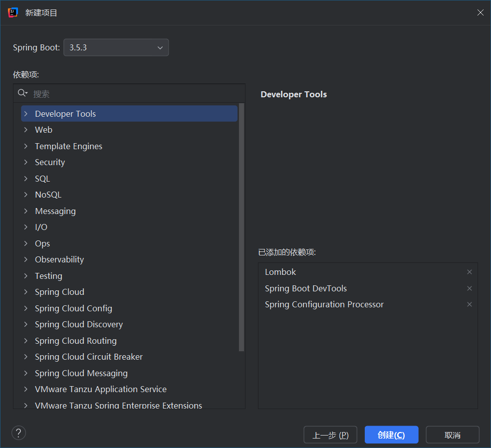Select the Security category row
The image size is (491, 448).
129,162
